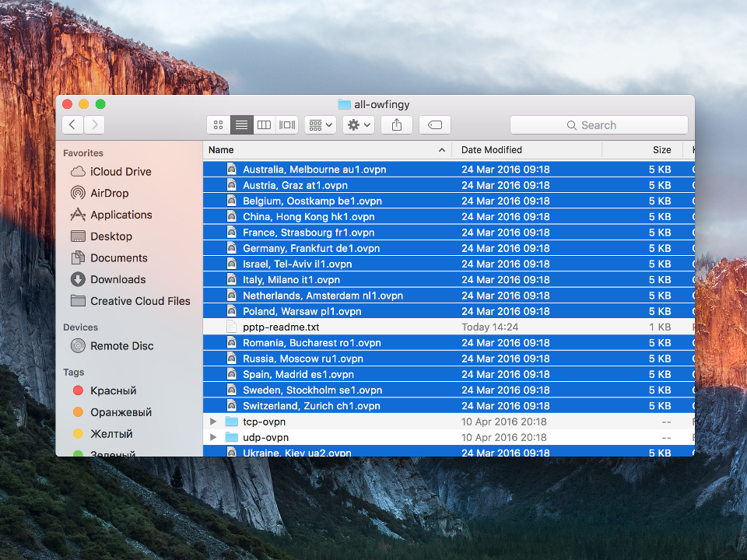The height and width of the screenshot is (560, 747).
Task: Select Ukraine, Kiev ua2.ovpn file
Action: click(449, 451)
